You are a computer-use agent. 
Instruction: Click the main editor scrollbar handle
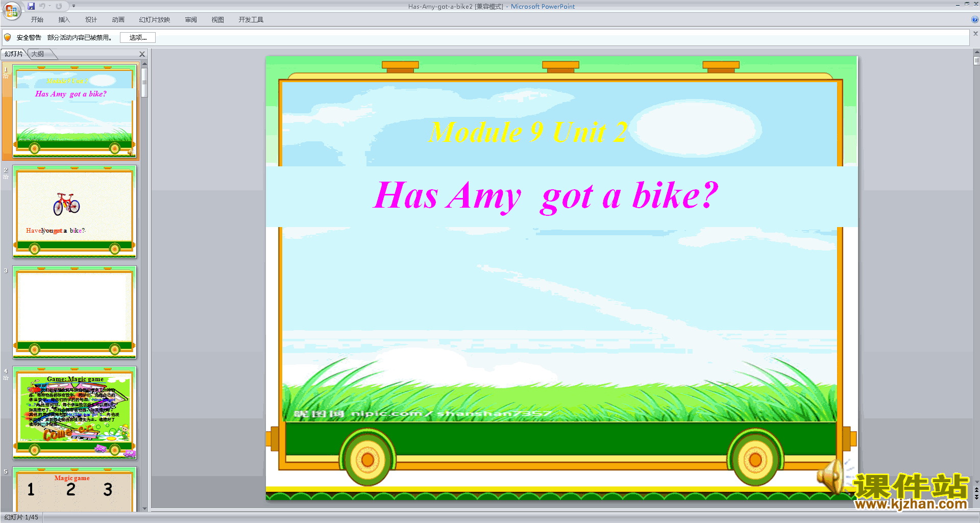tap(976, 61)
